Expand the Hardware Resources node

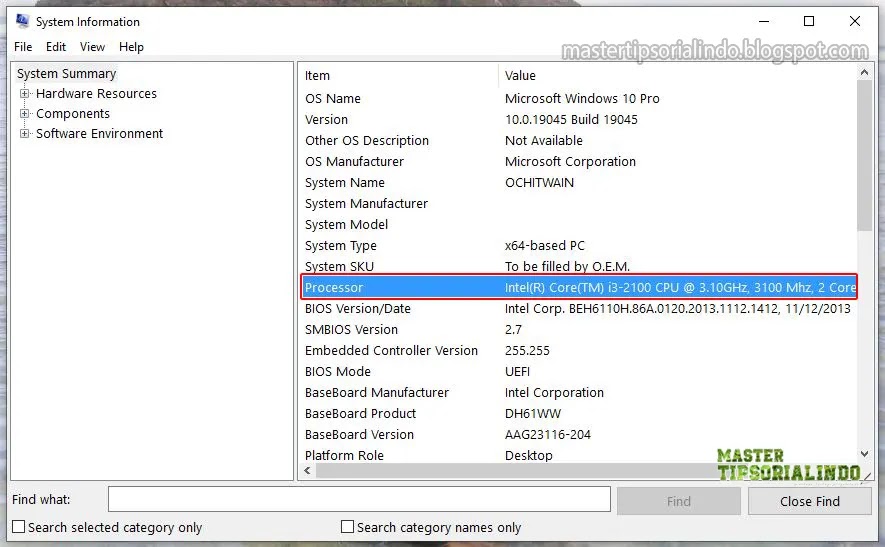[24, 93]
